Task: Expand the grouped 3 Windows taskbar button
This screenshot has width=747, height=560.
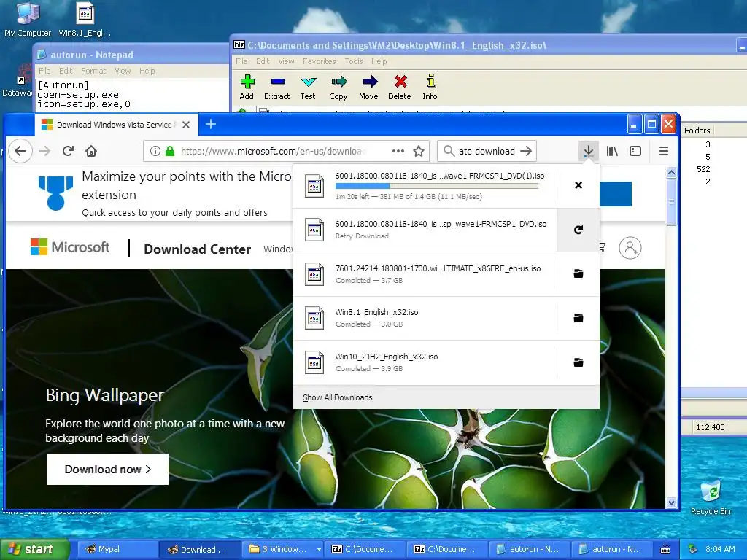Action: pos(284,550)
